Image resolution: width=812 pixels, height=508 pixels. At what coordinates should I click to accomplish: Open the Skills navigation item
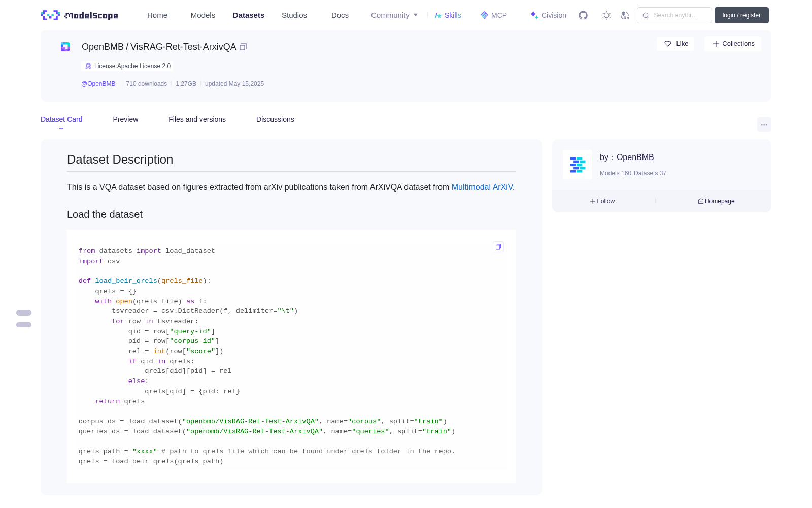[x=448, y=15]
